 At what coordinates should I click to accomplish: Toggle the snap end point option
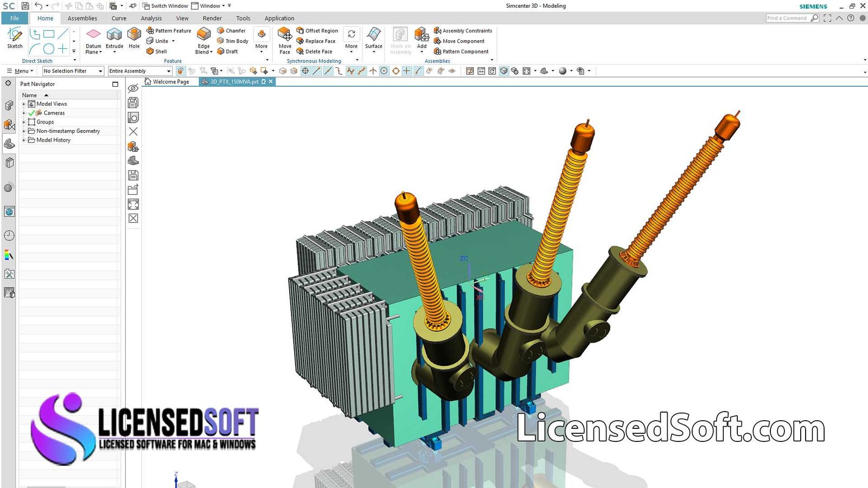316,70
